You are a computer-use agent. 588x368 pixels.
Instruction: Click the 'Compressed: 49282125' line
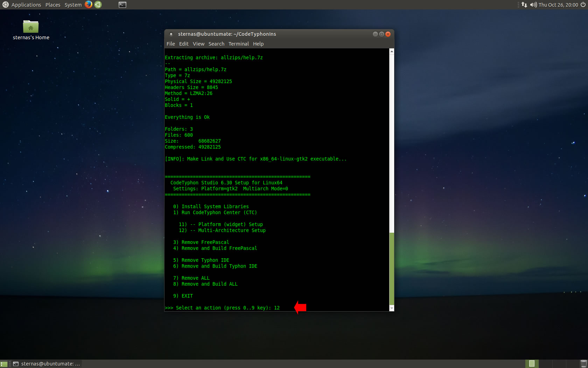(x=193, y=147)
